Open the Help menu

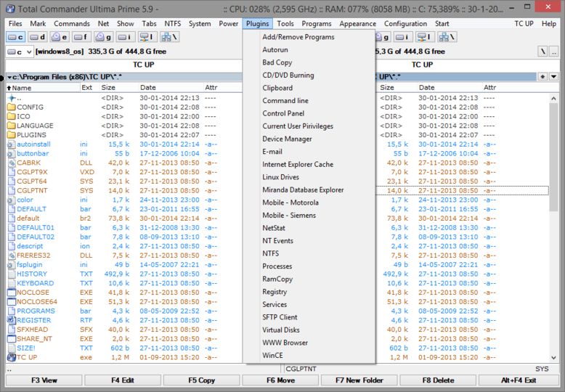point(549,24)
